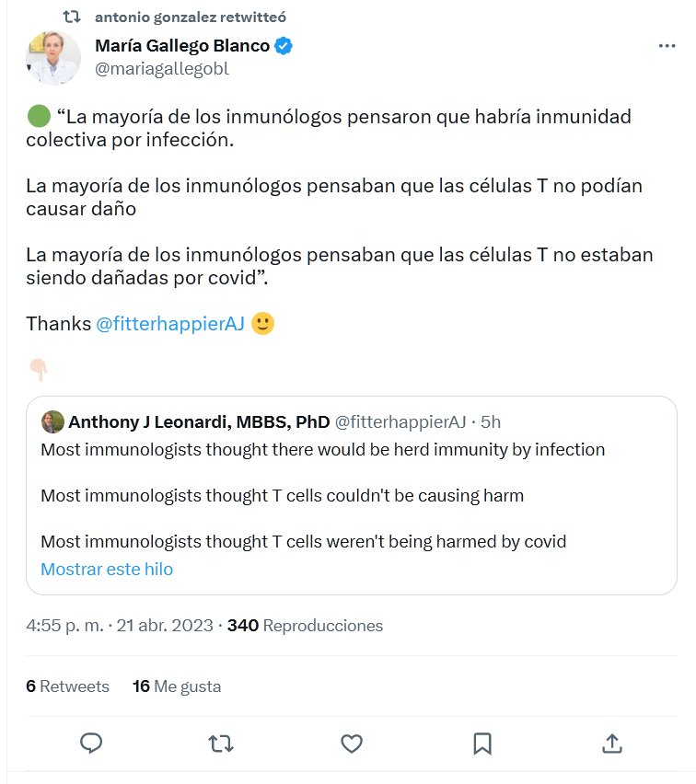Open the quoted tweet's author name
The height and width of the screenshot is (784, 696).
coord(199,422)
